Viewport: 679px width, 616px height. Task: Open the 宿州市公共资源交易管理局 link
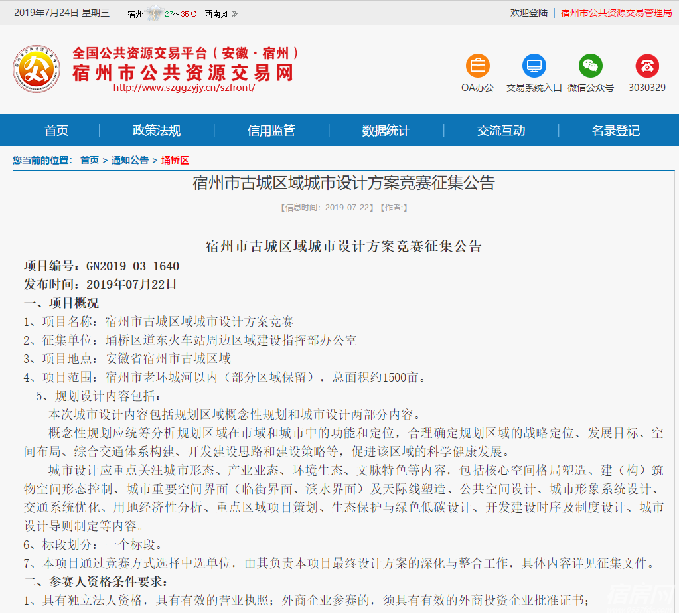click(615, 12)
